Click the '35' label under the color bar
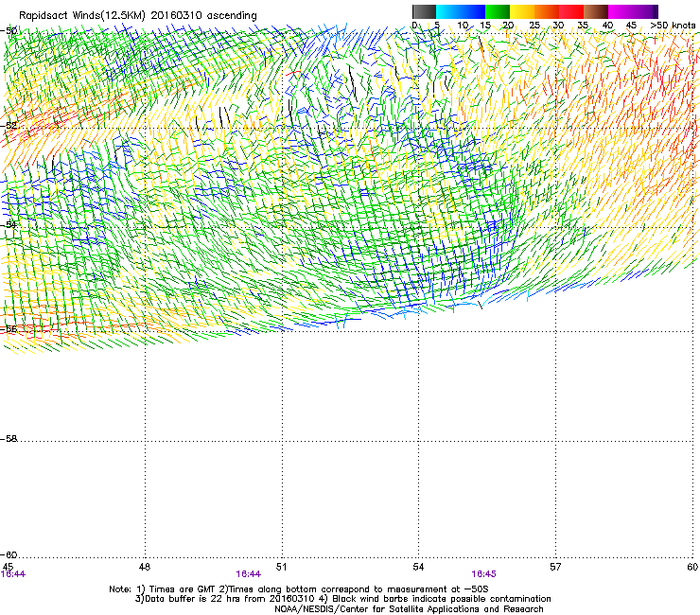Image resolution: width=700 pixels, height=615 pixels. pyautogui.click(x=583, y=26)
